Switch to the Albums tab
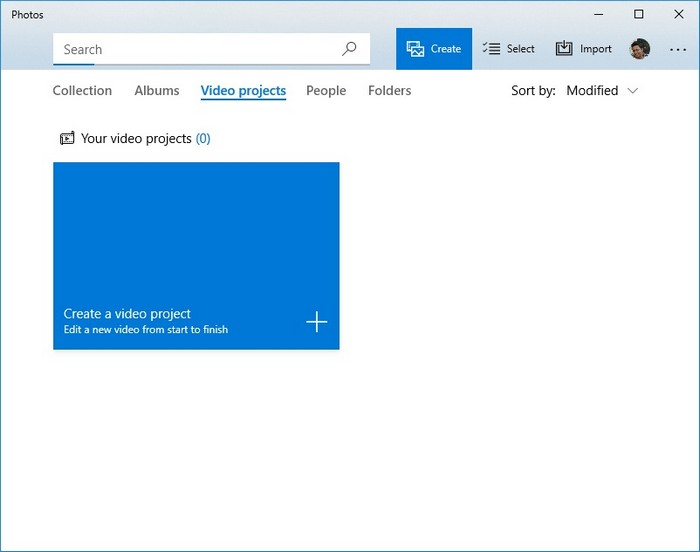Viewport: 700px width, 552px height. 157,91
